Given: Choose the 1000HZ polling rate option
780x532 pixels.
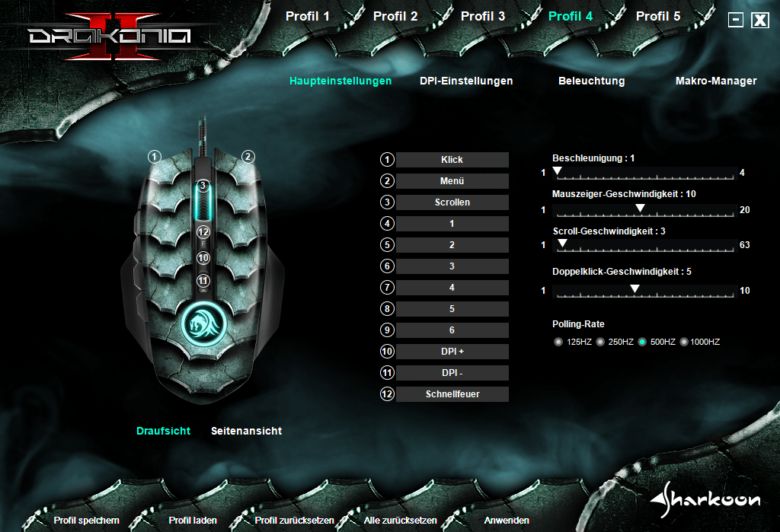Looking at the screenshot, I should [683, 342].
